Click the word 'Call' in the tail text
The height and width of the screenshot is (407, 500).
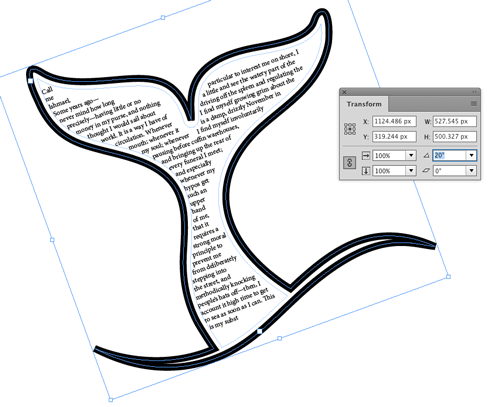click(x=47, y=91)
